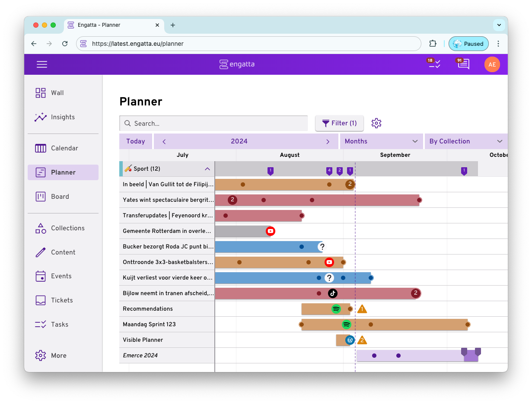Open the tasks checklist icon with 18 badge
The height and width of the screenshot is (404, 532).
pos(434,64)
